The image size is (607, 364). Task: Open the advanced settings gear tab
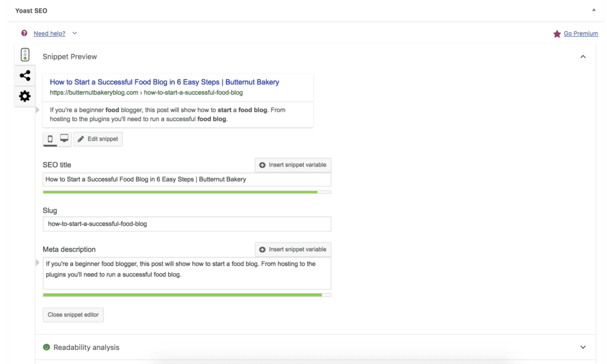[x=25, y=96]
